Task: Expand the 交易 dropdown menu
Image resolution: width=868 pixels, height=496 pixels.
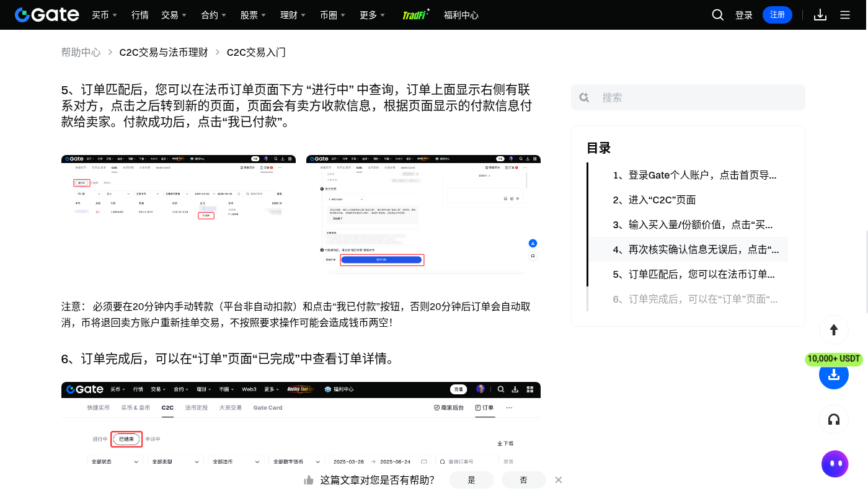Action: [x=174, y=15]
